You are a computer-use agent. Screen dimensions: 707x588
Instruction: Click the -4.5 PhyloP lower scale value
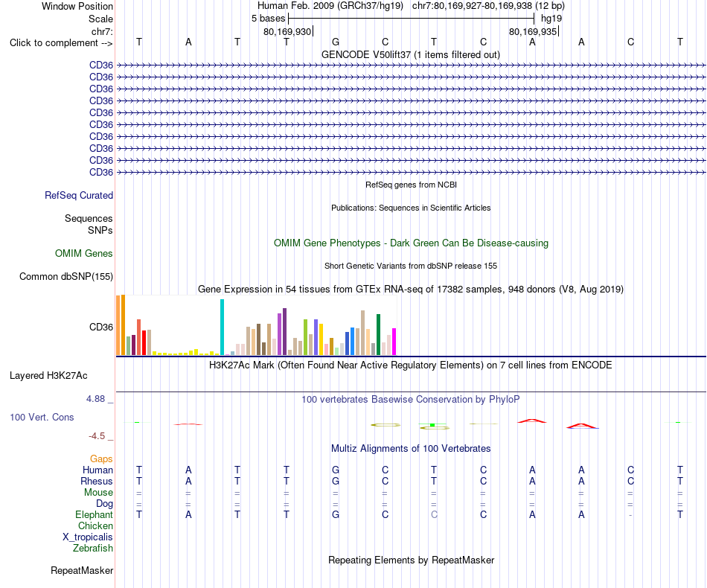point(97,435)
